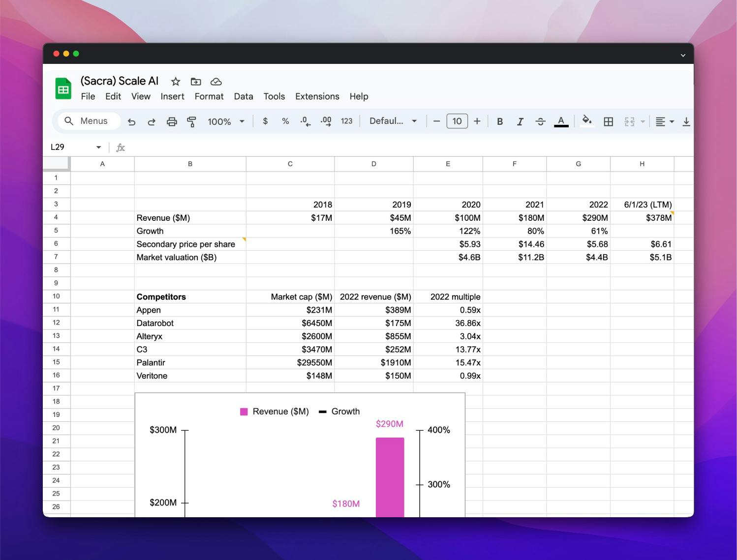Click the document title (Sacra) Scale AI

point(120,81)
